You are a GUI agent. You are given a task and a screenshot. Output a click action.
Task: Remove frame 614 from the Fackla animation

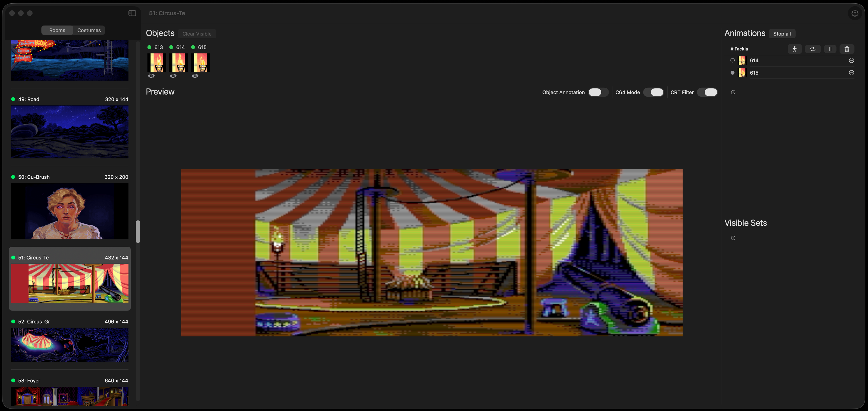click(x=851, y=60)
